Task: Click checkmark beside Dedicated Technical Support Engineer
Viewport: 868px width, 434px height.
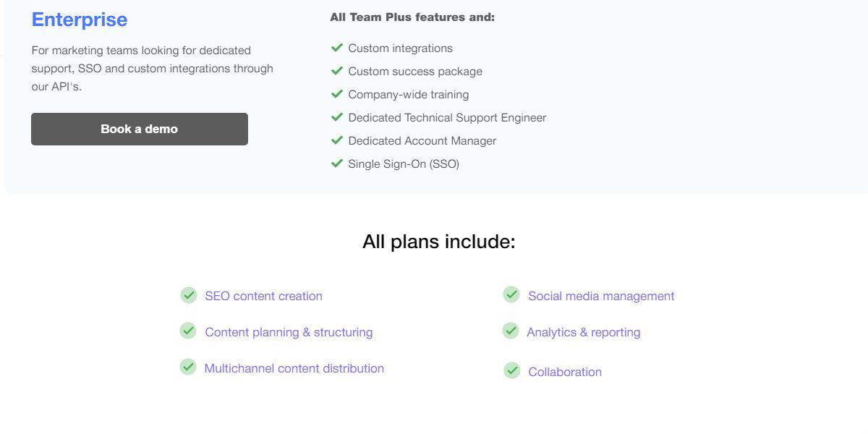Action: [336, 117]
